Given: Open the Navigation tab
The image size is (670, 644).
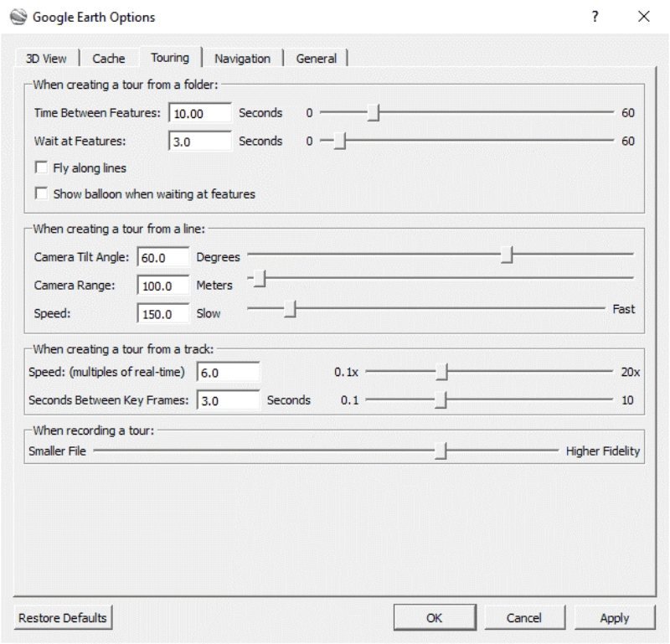Looking at the screenshot, I should click(x=242, y=59).
